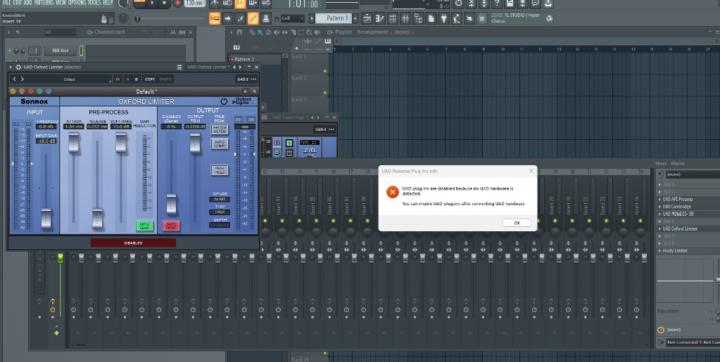Select the UAD Cambridge slot in the mixer effects list
Image resolution: width=720 pixels, height=362 pixels.
[689, 206]
